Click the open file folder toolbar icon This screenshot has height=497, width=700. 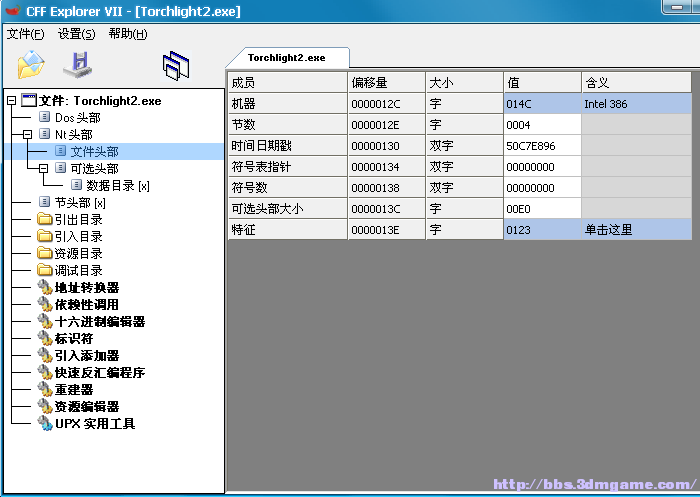click(x=31, y=65)
